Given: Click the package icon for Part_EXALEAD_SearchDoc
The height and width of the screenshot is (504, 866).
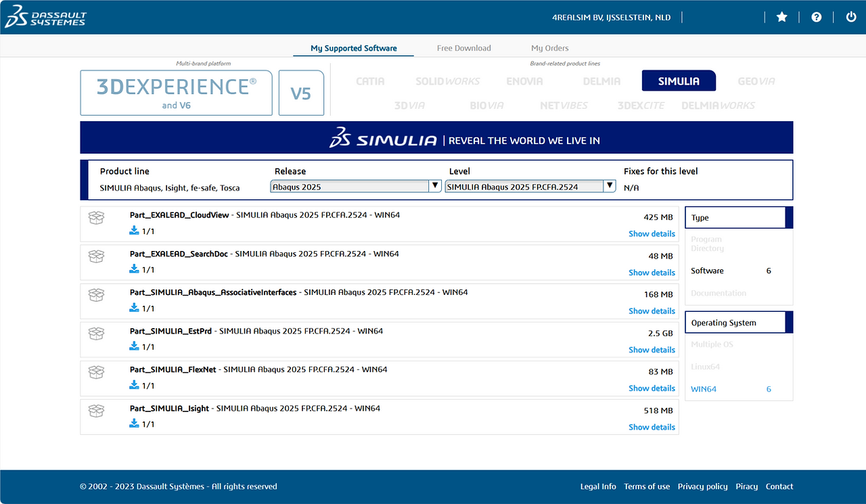Looking at the screenshot, I should pyautogui.click(x=97, y=256).
